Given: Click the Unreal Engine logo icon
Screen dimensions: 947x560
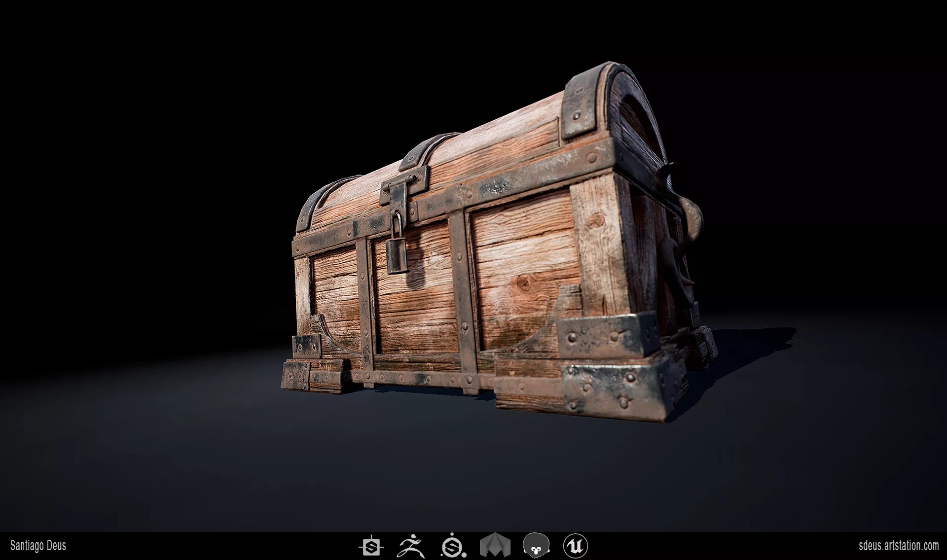Looking at the screenshot, I should click(x=575, y=546).
